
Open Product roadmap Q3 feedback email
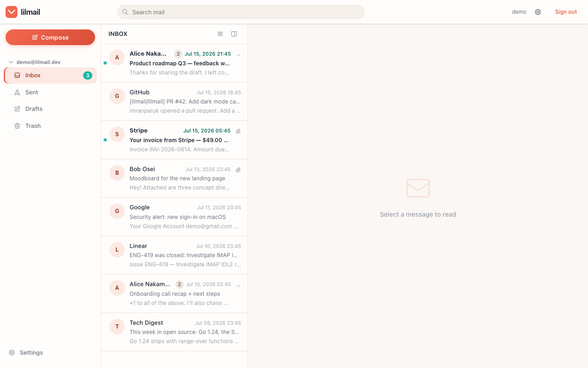pos(175,63)
